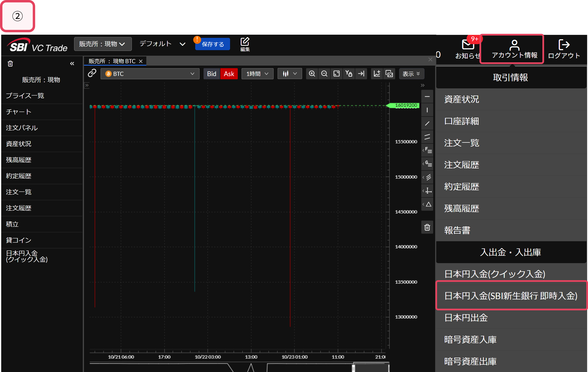The image size is (588, 372).
Task: Open 貸コイン in left sidebar
Action: (42, 240)
